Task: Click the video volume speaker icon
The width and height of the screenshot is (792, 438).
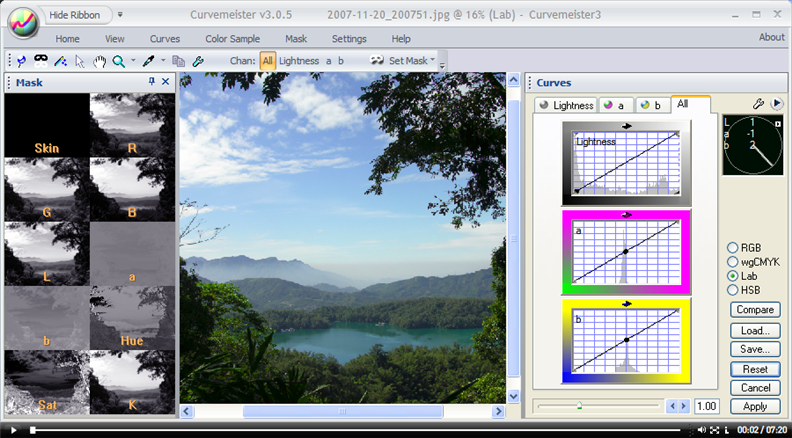Action: point(702,430)
